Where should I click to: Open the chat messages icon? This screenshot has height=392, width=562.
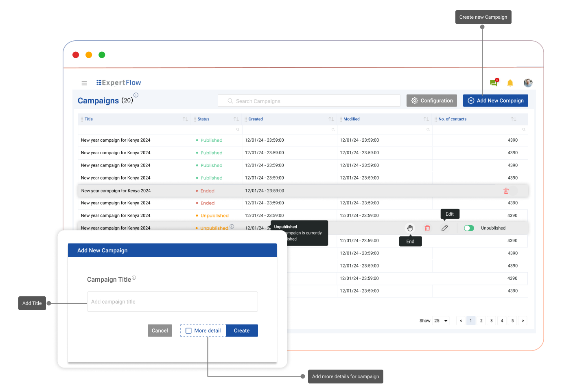click(494, 83)
